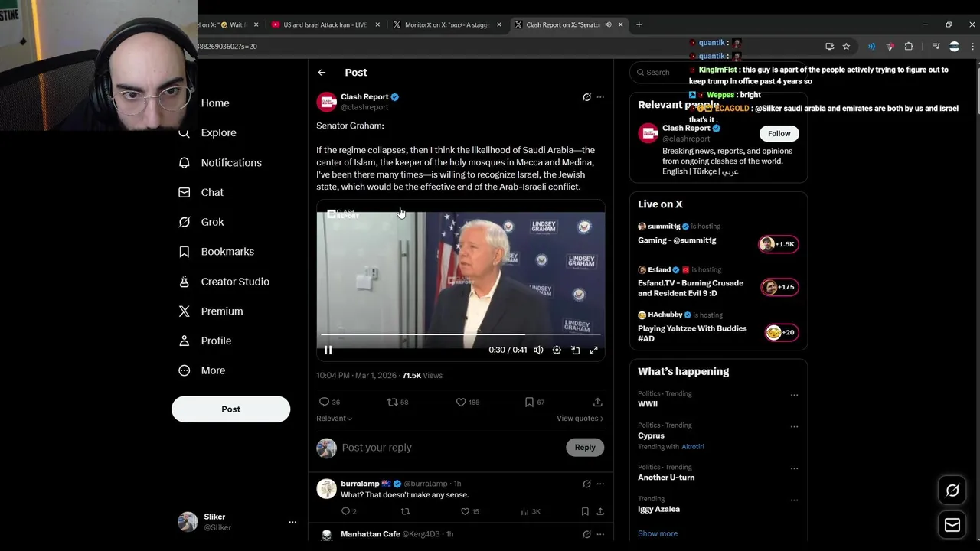980x551 pixels.
Task: Switch to the MonitorX on X tab
Action: [x=447, y=24]
